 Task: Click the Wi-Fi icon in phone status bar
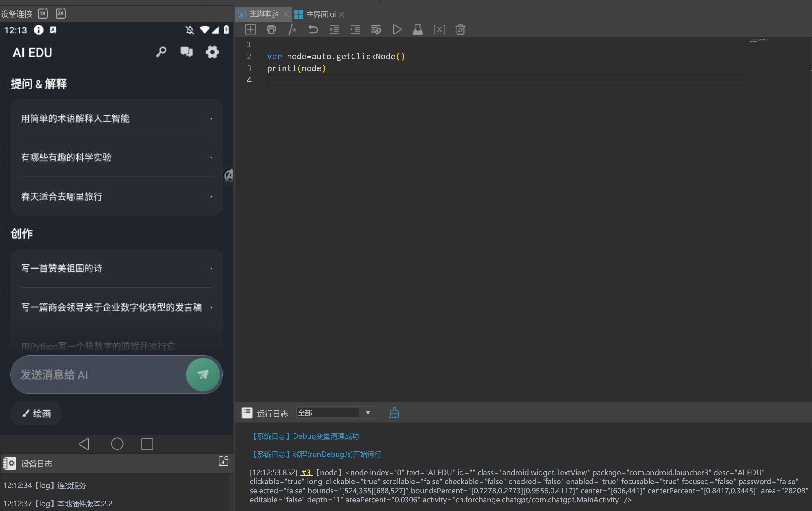[204, 30]
